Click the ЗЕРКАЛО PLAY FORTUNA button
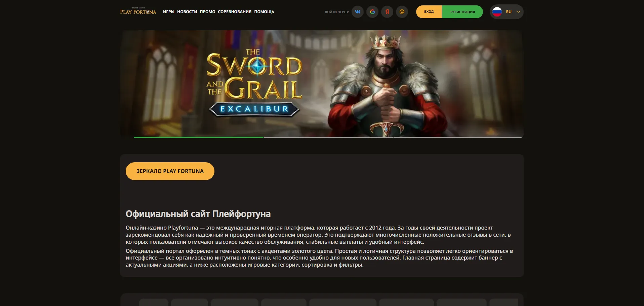This screenshot has height=306, width=644. pyautogui.click(x=170, y=171)
